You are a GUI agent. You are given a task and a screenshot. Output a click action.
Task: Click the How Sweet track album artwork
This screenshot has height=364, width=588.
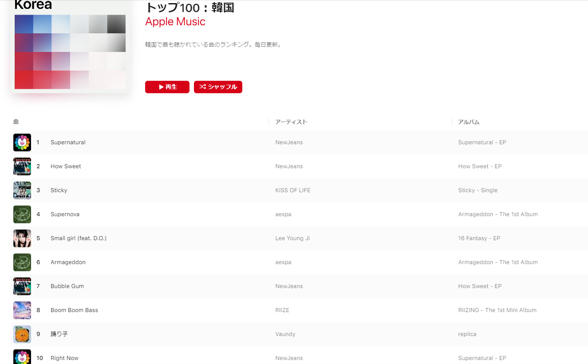22,166
